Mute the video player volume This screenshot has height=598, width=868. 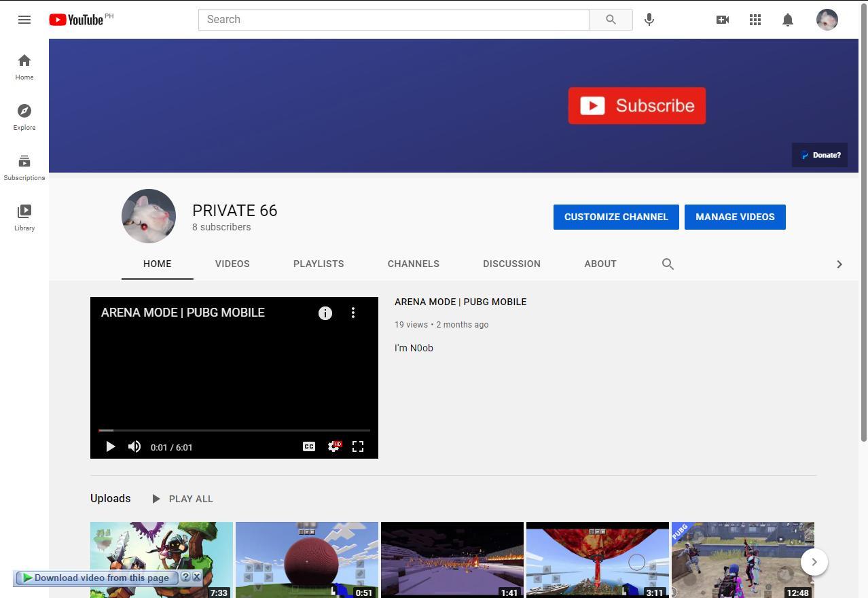134,446
